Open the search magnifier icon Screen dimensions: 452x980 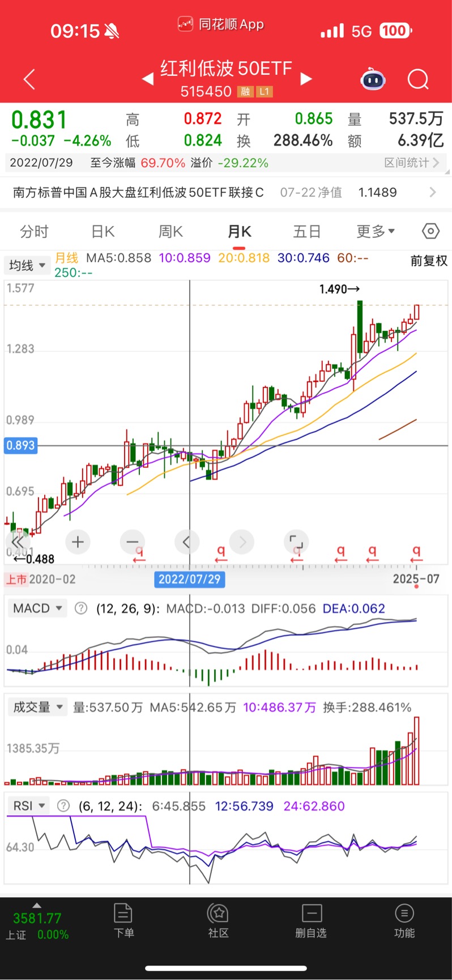pos(418,79)
